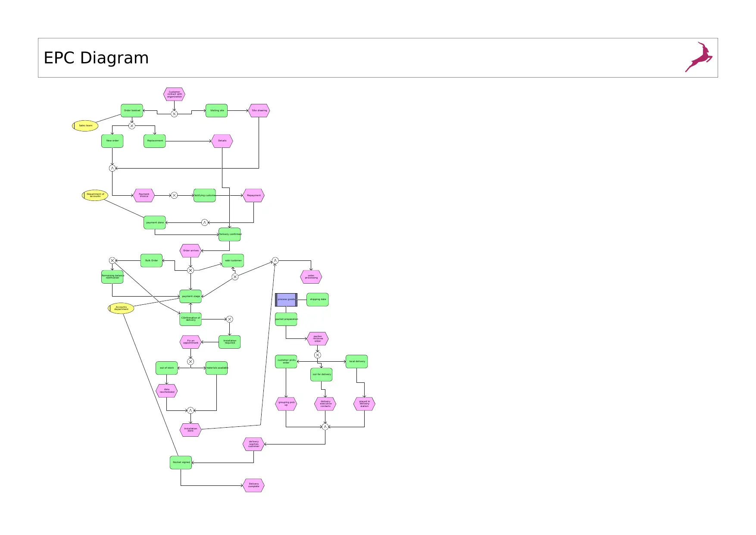Click the "Customer contact with organization" event hexagon
The image size is (756, 535).
174,94
